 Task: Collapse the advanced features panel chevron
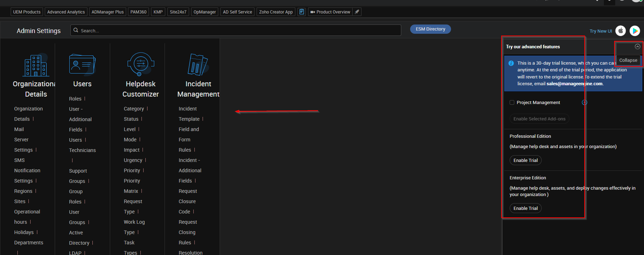(x=638, y=47)
